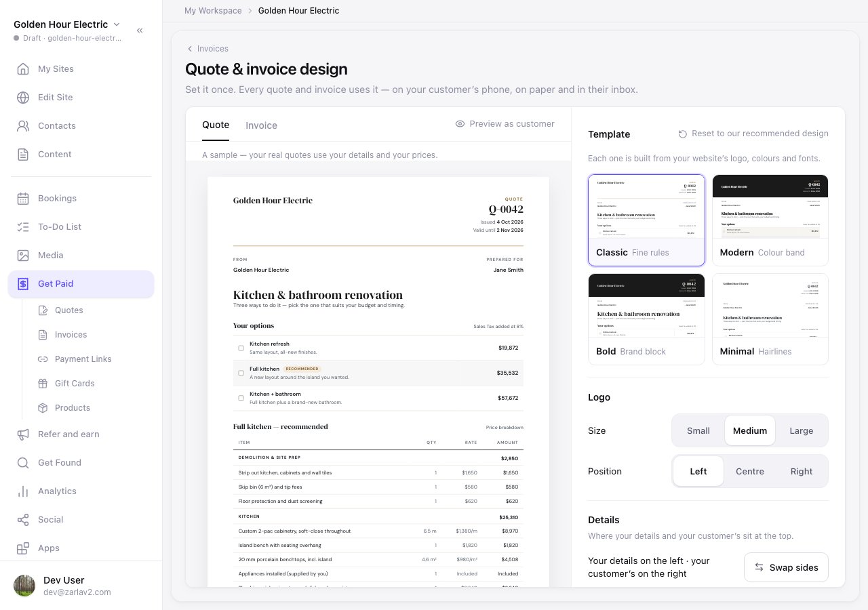Click the Content document icon
This screenshot has height=610, width=868.
23,155
